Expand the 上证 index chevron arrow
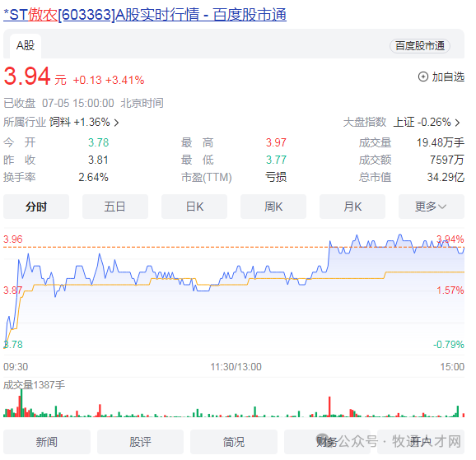The height and width of the screenshot is (460, 476). (458, 123)
